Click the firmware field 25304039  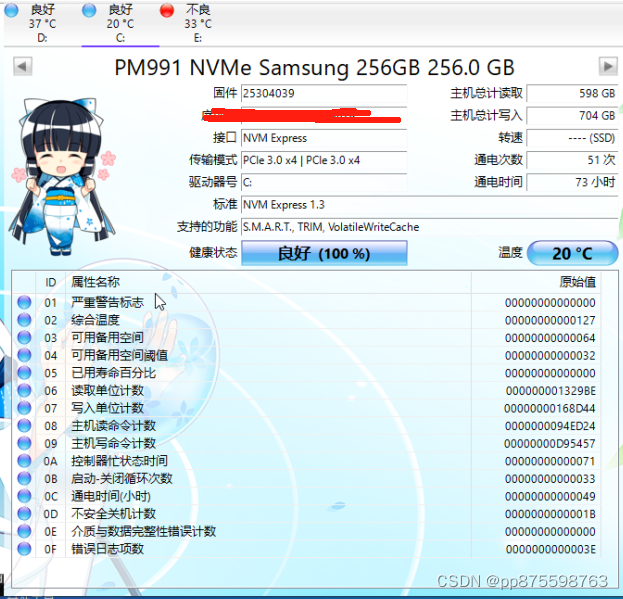324,93
